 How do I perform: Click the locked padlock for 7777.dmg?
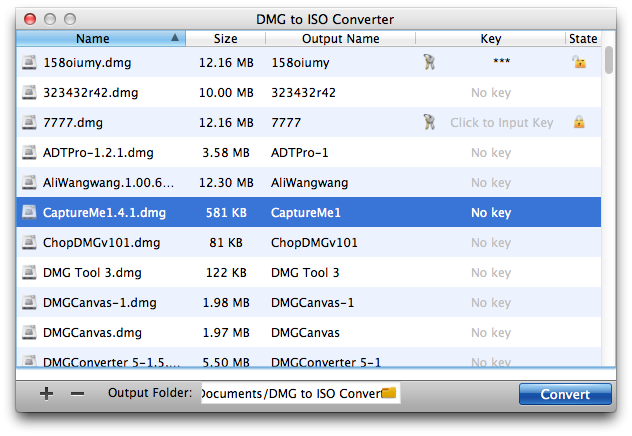click(x=578, y=122)
